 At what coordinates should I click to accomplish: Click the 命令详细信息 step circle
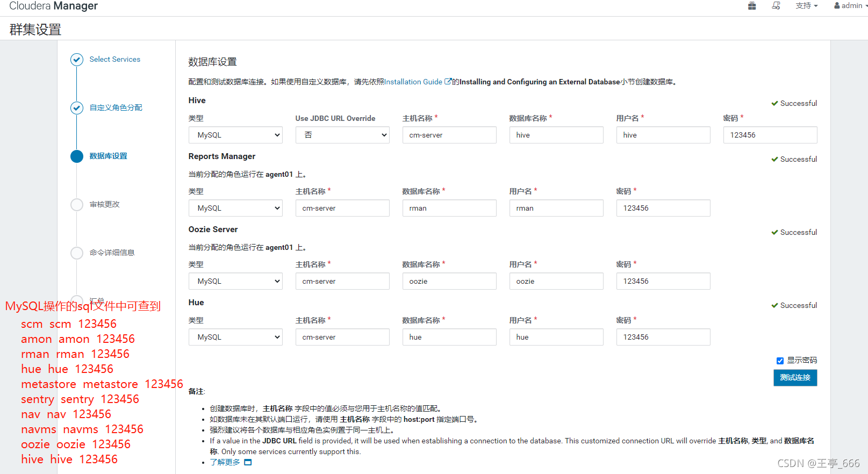pos(77,253)
